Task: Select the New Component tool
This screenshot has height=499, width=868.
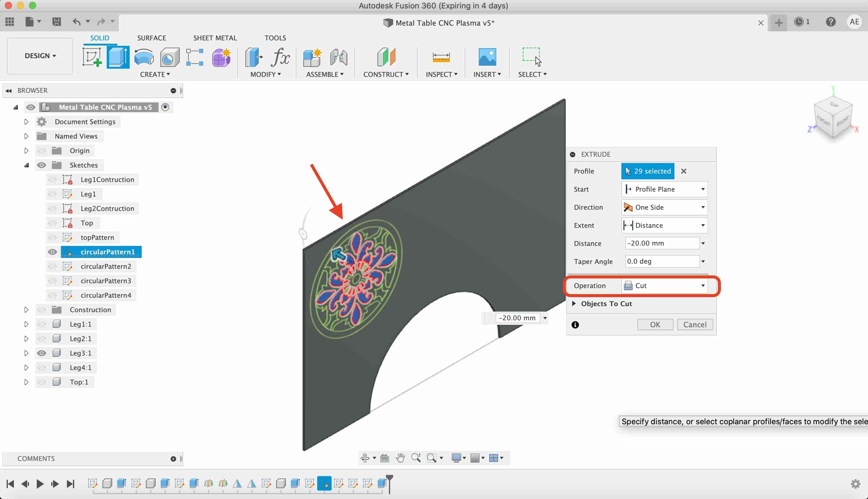Action: pyautogui.click(x=312, y=57)
